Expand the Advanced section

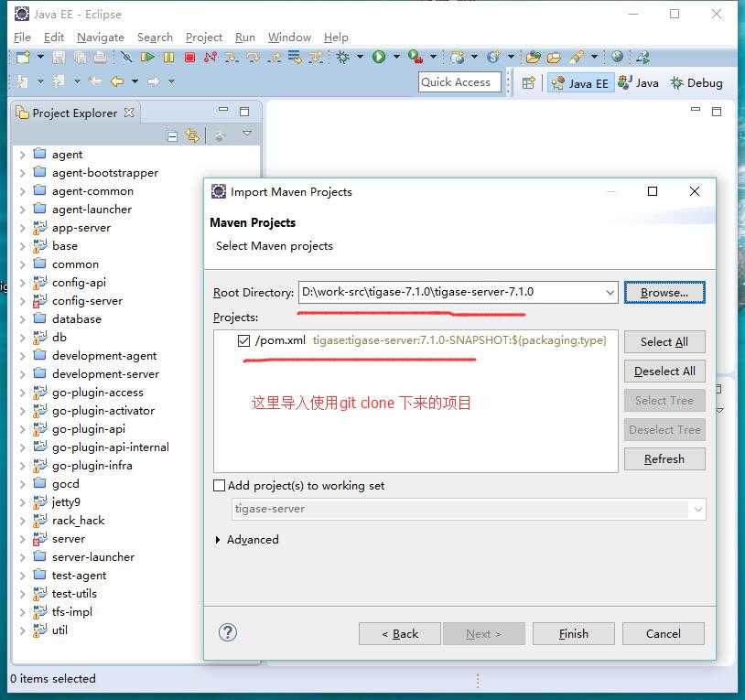click(218, 540)
